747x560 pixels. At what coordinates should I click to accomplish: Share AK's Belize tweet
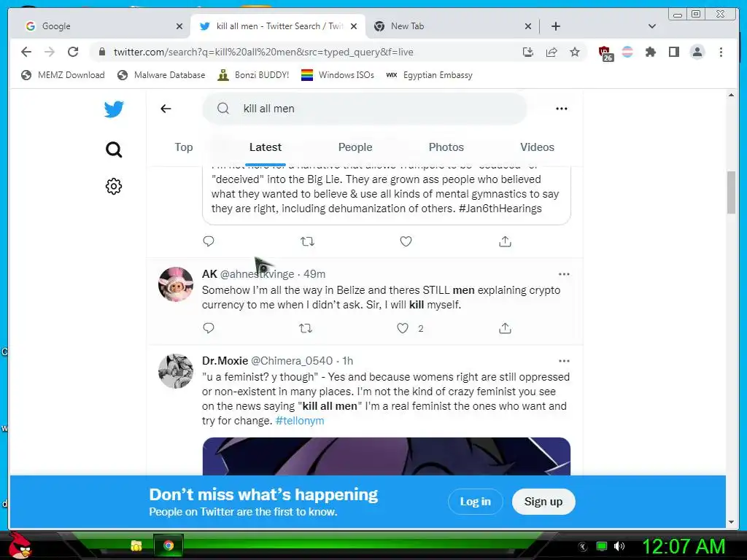tap(505, 328)
